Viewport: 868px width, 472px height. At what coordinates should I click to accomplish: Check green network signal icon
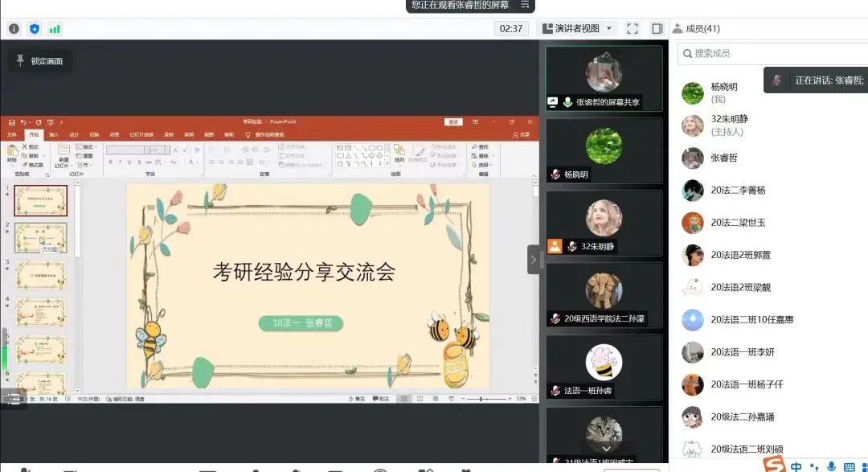click(x=55, y=29)
